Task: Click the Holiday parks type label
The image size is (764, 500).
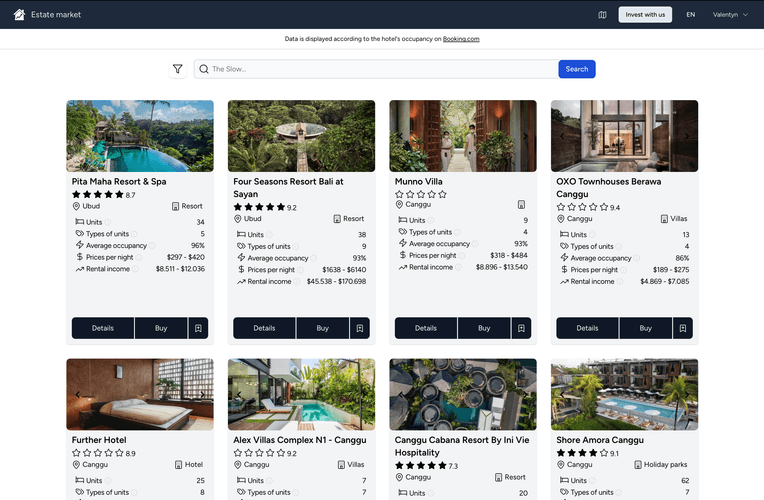Action: [x=660, y=464]
